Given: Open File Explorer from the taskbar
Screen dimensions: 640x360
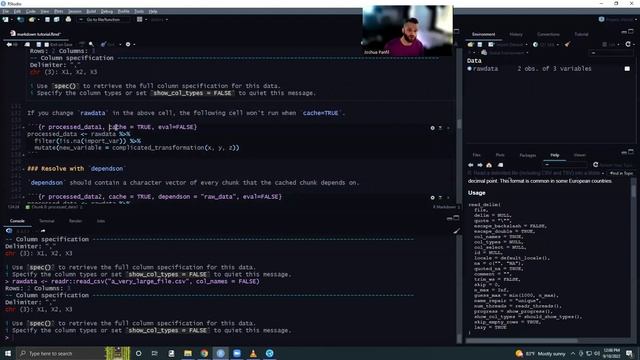Looking at the screenshot, I should (188, 353).
